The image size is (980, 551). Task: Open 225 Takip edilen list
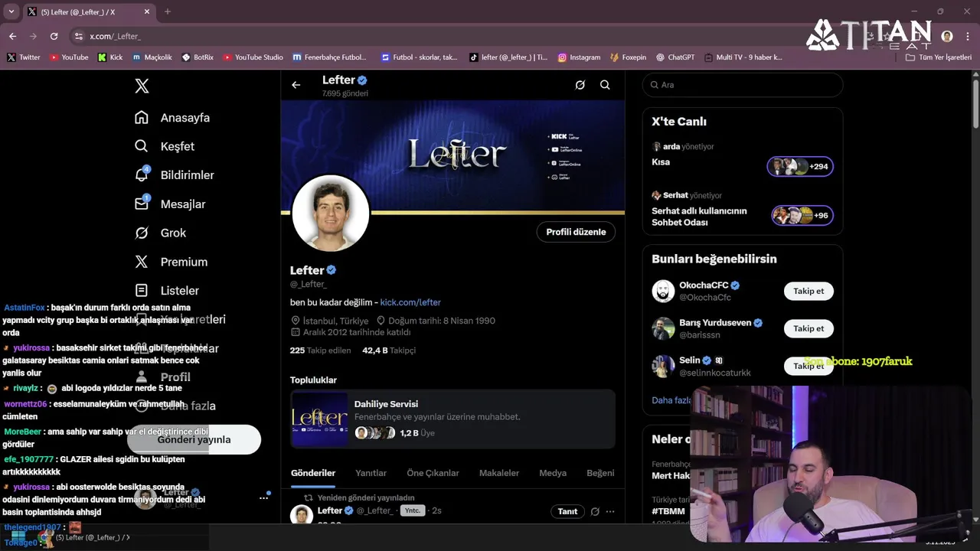320,350
